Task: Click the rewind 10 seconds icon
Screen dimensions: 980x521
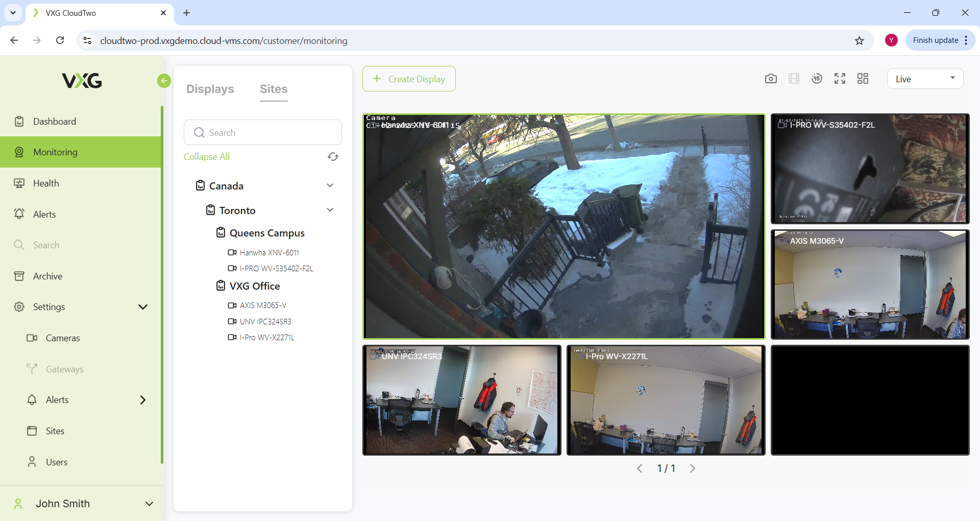Action: (817, 79)
